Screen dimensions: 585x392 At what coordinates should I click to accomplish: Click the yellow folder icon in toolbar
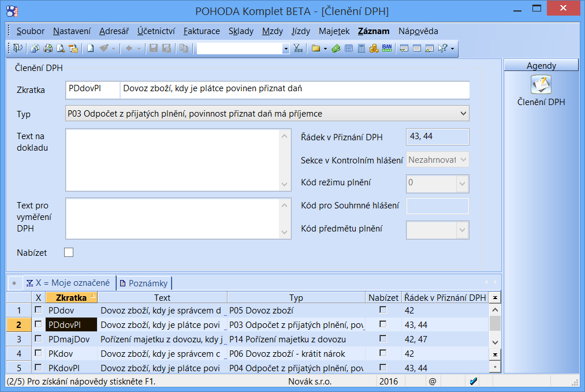coord(316,48)
